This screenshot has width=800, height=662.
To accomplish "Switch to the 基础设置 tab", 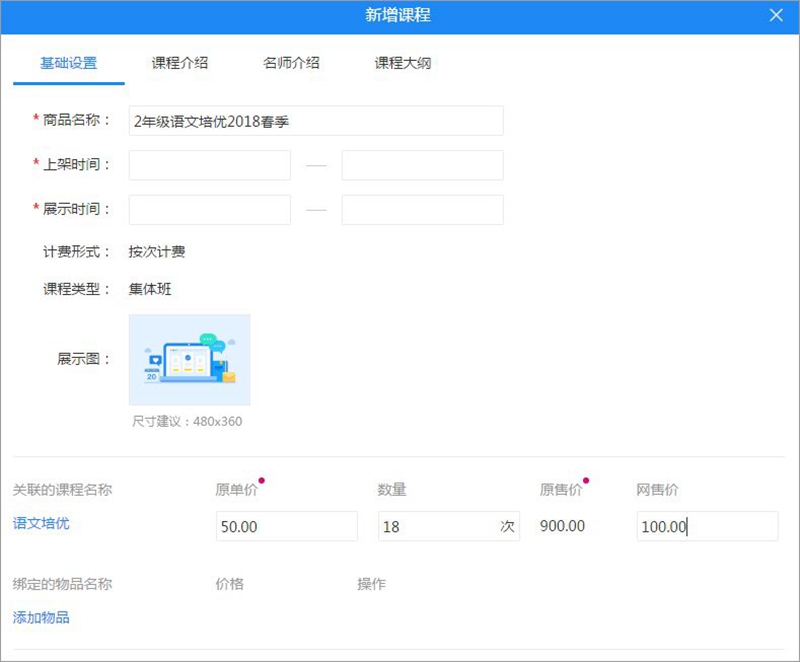I will (x=68, y=63).
